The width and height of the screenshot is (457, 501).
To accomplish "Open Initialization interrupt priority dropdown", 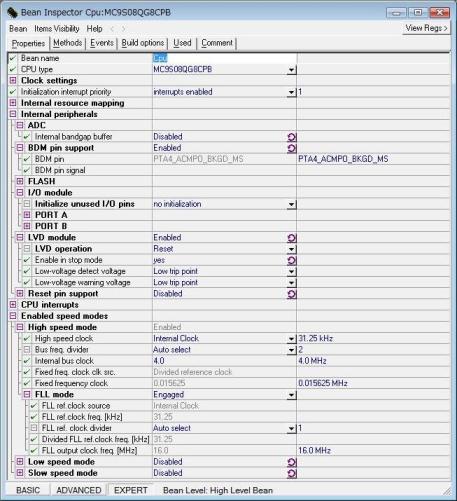I will click(x=291, y=92).
